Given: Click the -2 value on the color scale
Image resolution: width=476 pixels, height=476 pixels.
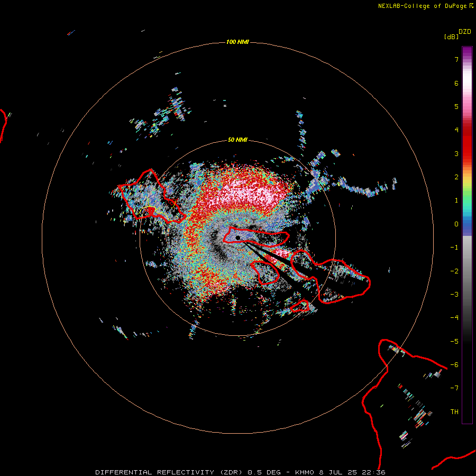Looking at the screenshot, I should click(x=454, y=271).
